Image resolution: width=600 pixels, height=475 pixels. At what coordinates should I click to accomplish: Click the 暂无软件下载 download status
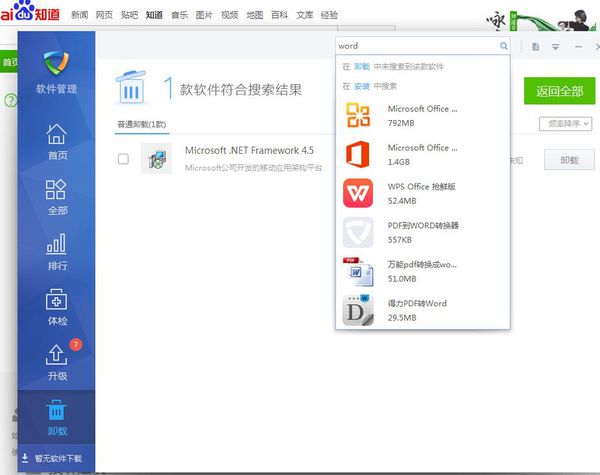[x=52, y=458]
